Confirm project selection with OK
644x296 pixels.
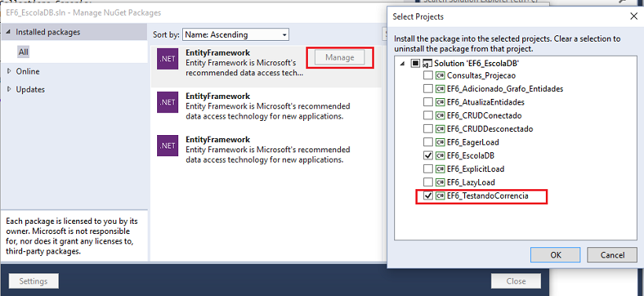point(555,255)
